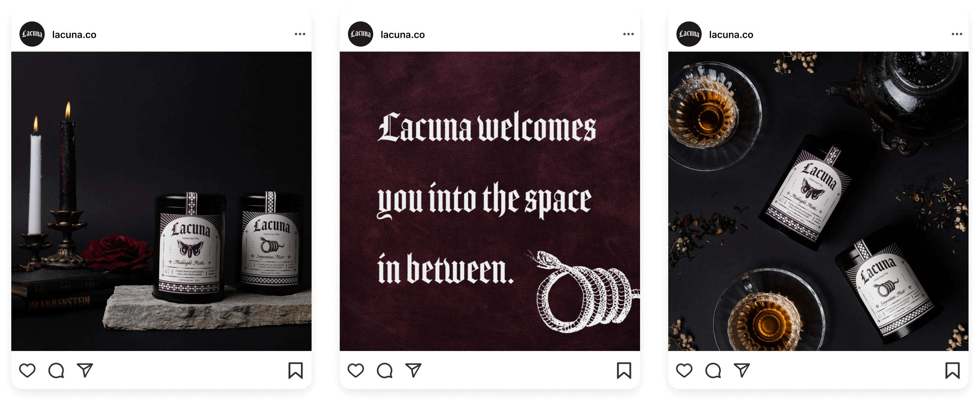980x405 pixels.
Task: Like the 'Lacuna welcomes you' post
Action: click(x=356, y=370)
